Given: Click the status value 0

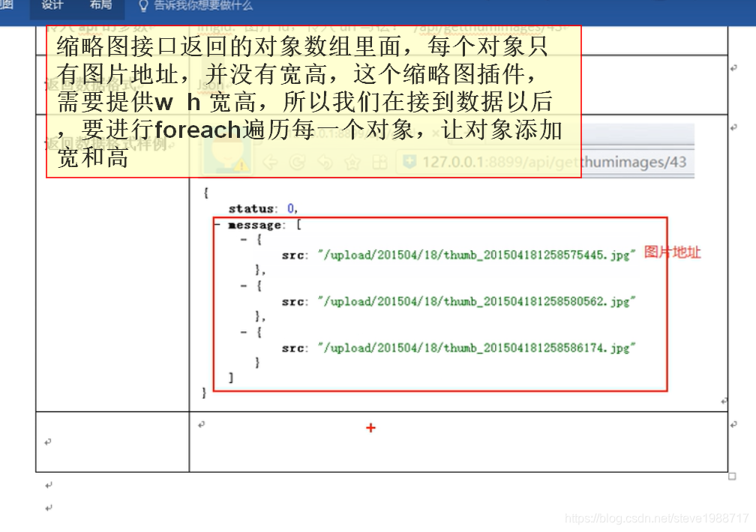Looking at the screenshot, I should 291,208.
